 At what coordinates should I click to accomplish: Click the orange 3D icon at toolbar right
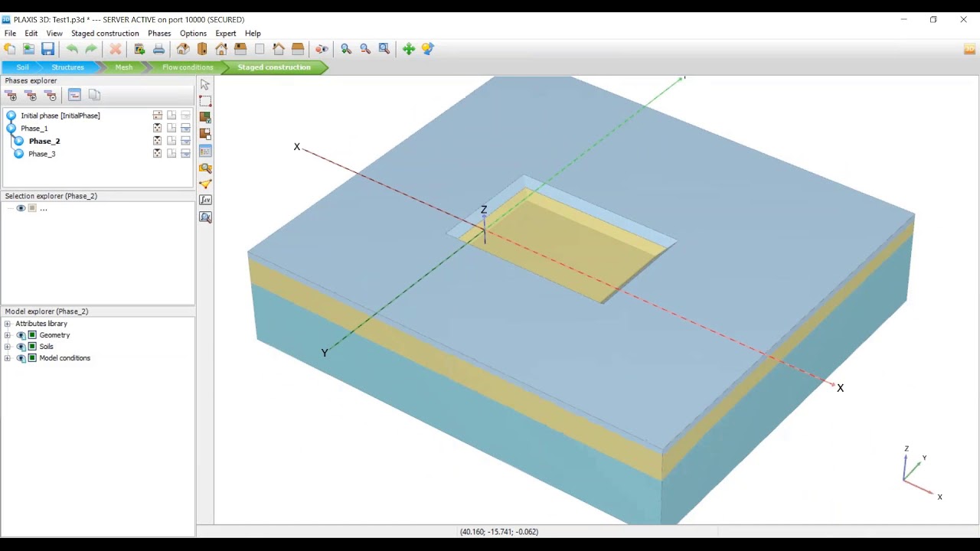tap(969, 49)
